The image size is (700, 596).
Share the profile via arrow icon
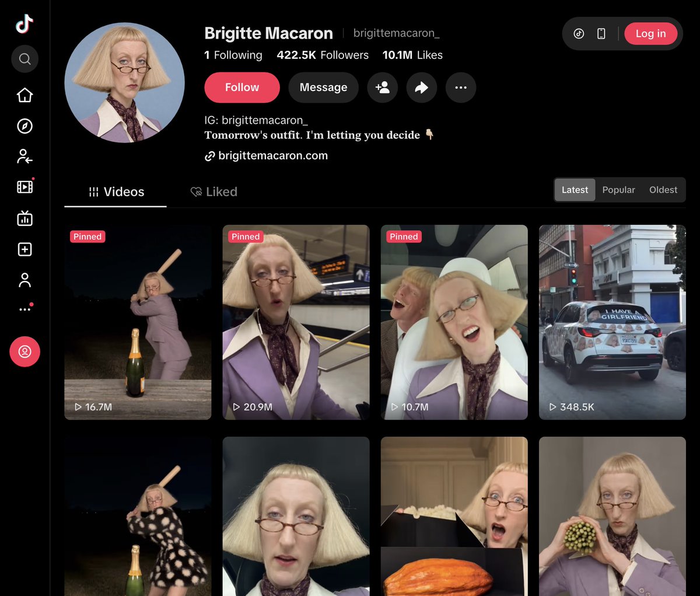coord(422,88)
